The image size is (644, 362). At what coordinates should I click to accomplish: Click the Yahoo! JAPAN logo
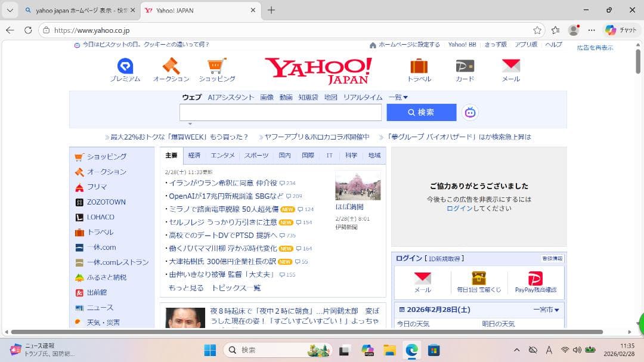pyautogui.click(x=318, y=71)
